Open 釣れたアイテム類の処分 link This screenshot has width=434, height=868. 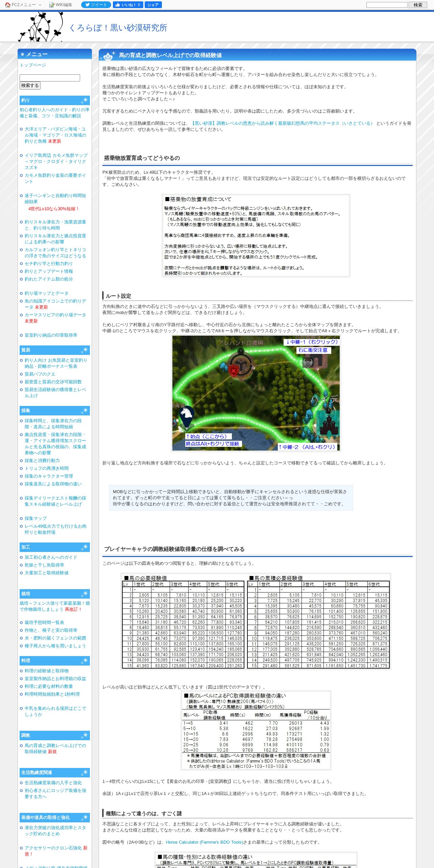(x=49, y=279)
